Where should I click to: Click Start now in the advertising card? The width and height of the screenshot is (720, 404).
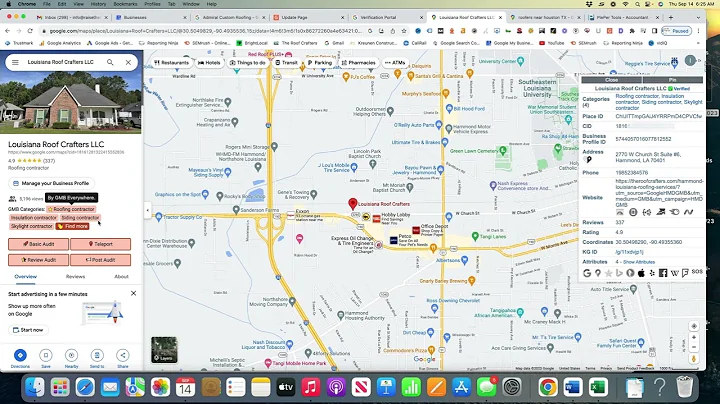pyautogui.click(x=28, y=330)
